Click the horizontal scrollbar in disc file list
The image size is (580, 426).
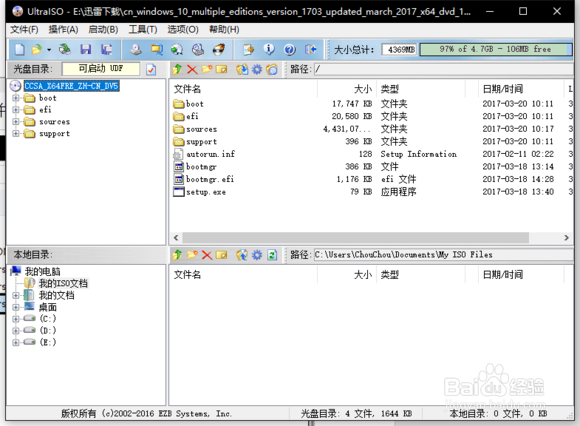[355, 237]
